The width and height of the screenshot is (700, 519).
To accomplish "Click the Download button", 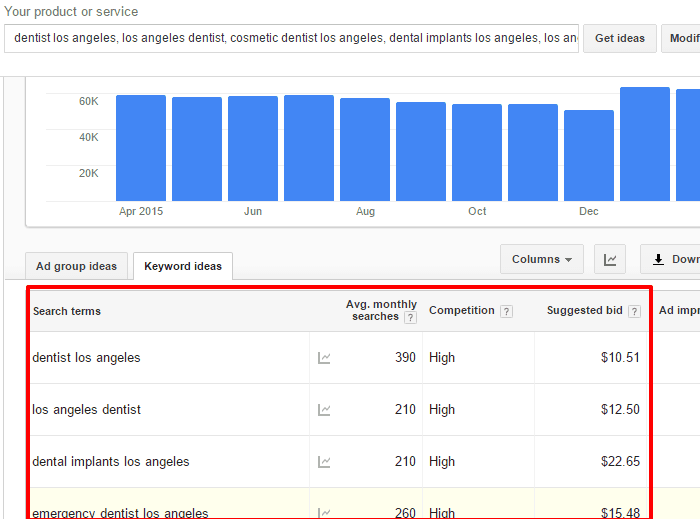I will (x=671, y=259).
